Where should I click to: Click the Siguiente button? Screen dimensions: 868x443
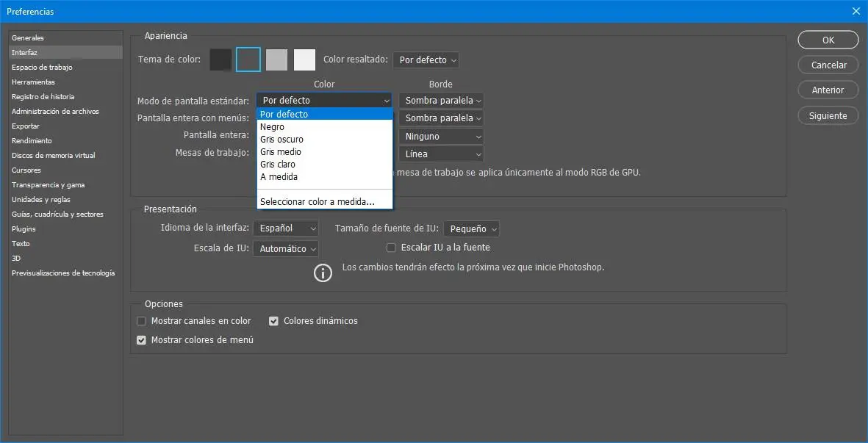click(x=828, y=115)
